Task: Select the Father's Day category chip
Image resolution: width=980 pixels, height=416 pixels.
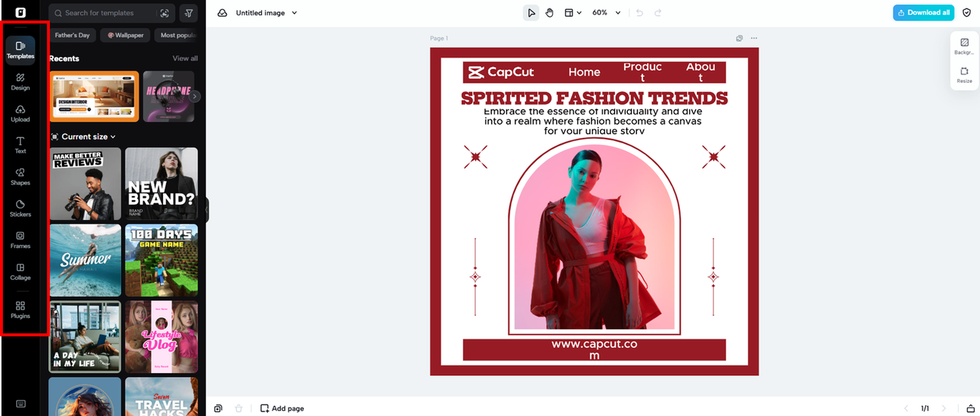Action: [x=72, y=35]
